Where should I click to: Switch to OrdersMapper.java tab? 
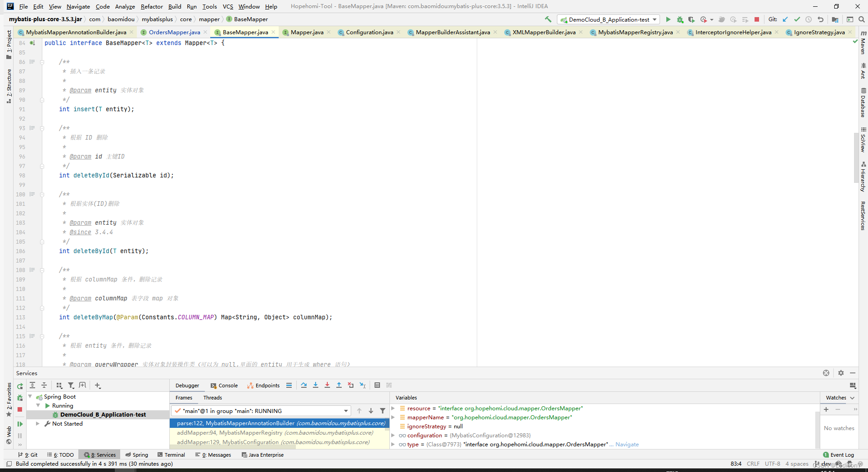tap(174, 32)
